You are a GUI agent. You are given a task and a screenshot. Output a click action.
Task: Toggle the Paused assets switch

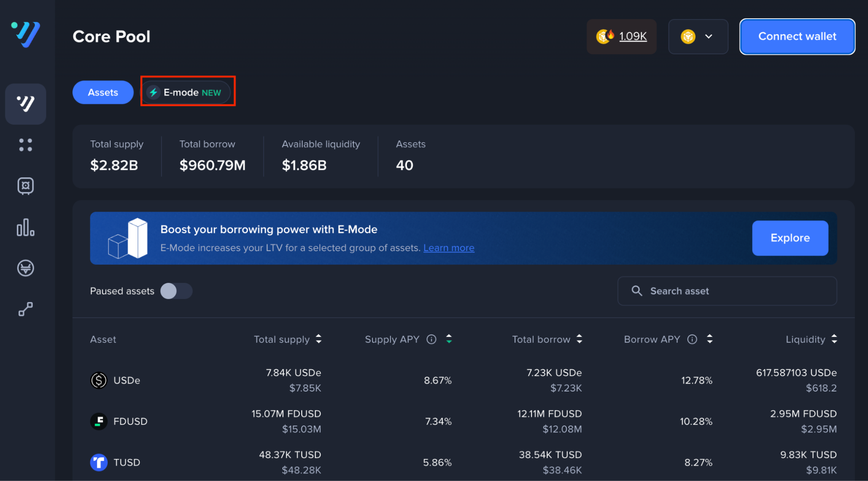(176, 291)
